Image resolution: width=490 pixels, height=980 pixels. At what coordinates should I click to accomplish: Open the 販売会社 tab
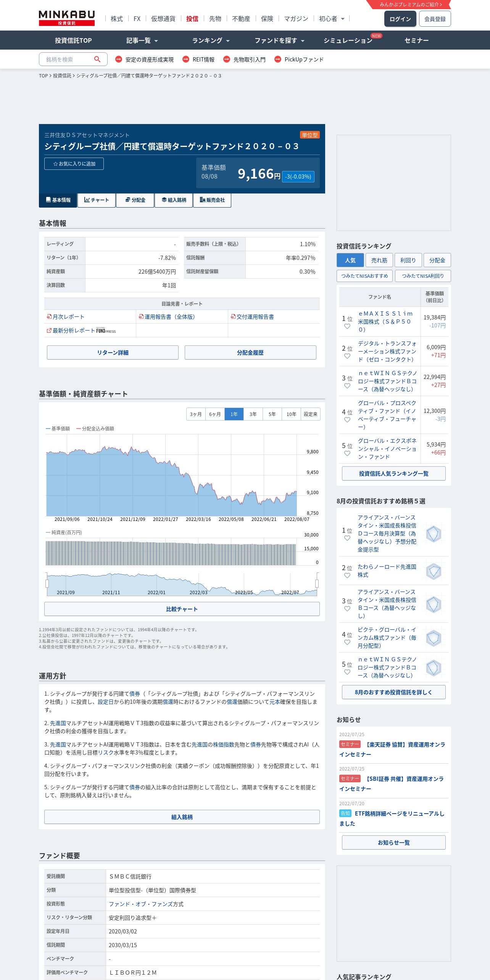pos(212,200)
